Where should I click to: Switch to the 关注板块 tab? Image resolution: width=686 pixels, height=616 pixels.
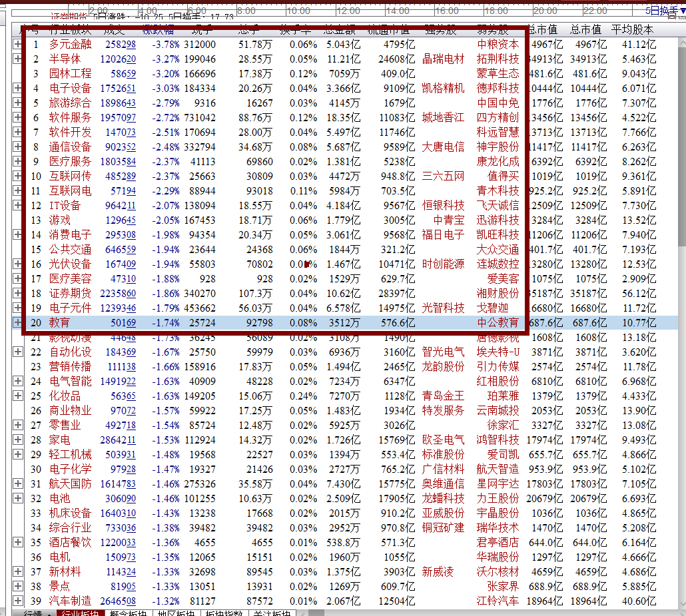(272, 613)
